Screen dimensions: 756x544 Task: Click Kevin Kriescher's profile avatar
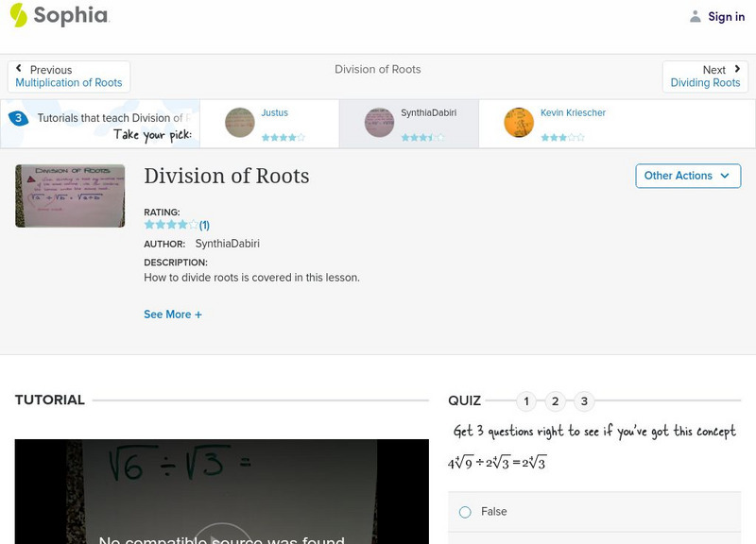(519, 124)
